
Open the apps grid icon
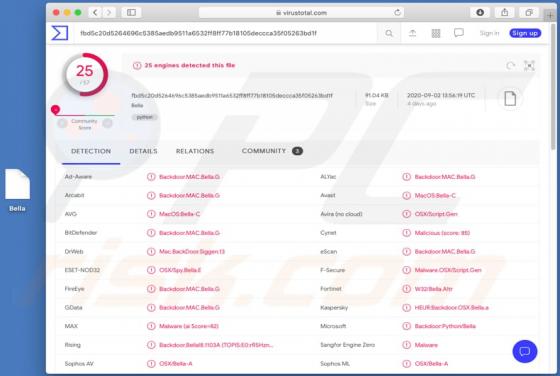(x=436, y=33)
